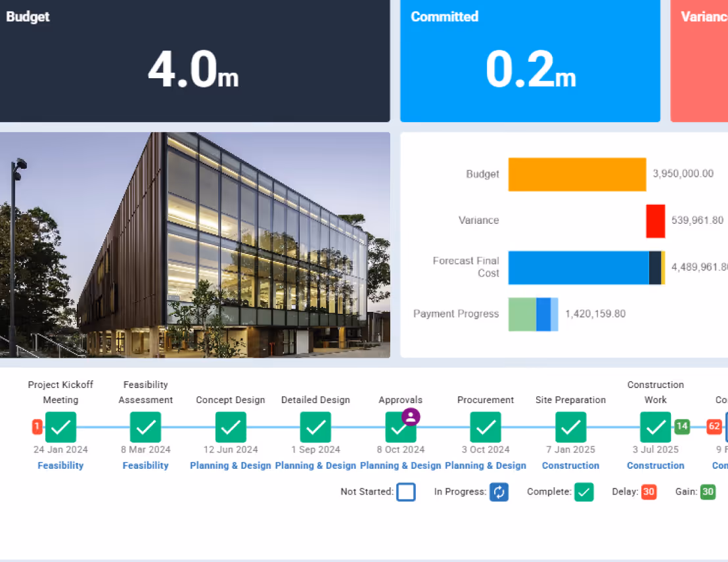The width and height of the screenshot is (728, 562).
Task: Click the Project Kickoff Meeting checkmark icon
Action: click(60, 427)
